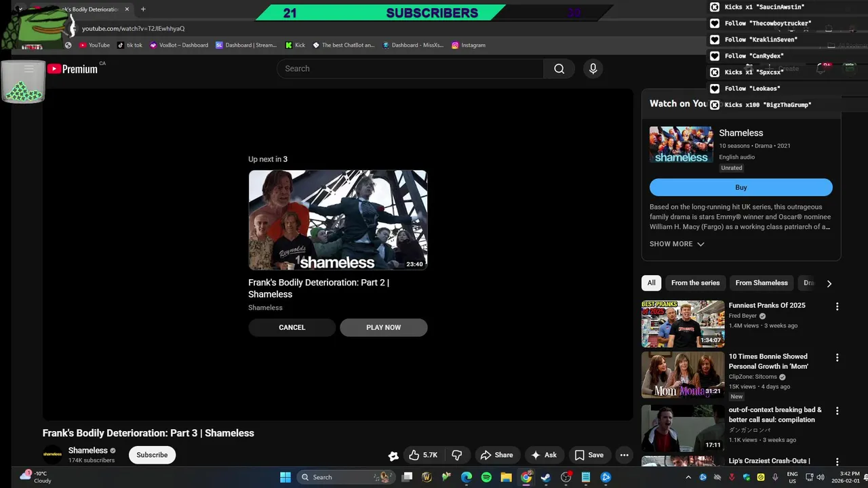
Task: Open options menu for Lip's Craziest Crash-Outs
Action: (x=837, y=462)
